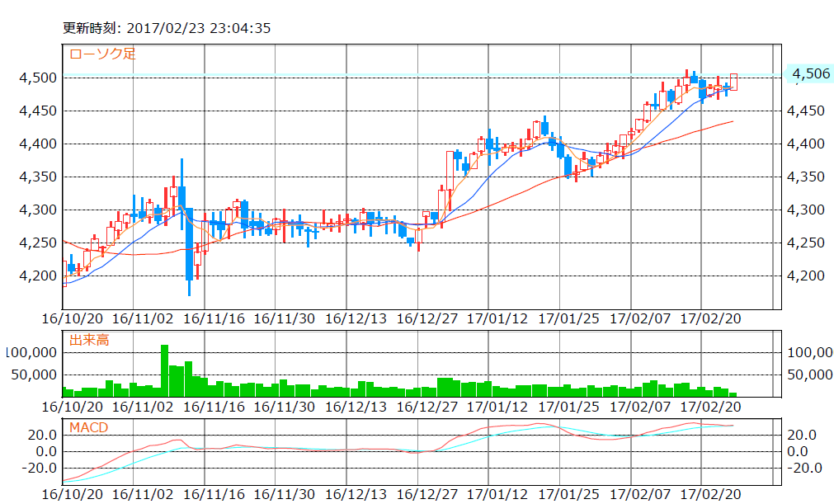Image resolution: width=834 pixels, height=504 pixels.
Task: Click 16/12/13 date under candlestick chart
Action: point(356,319)
